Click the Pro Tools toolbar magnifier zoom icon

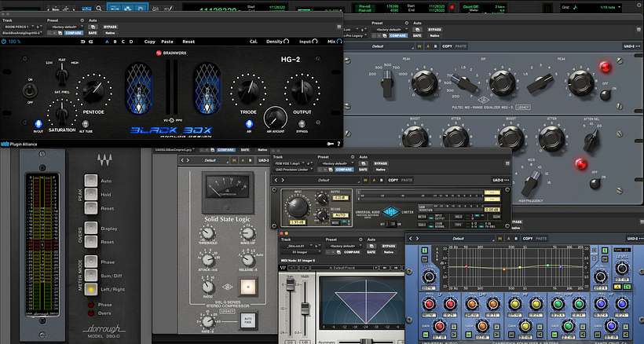coord(99,8)
